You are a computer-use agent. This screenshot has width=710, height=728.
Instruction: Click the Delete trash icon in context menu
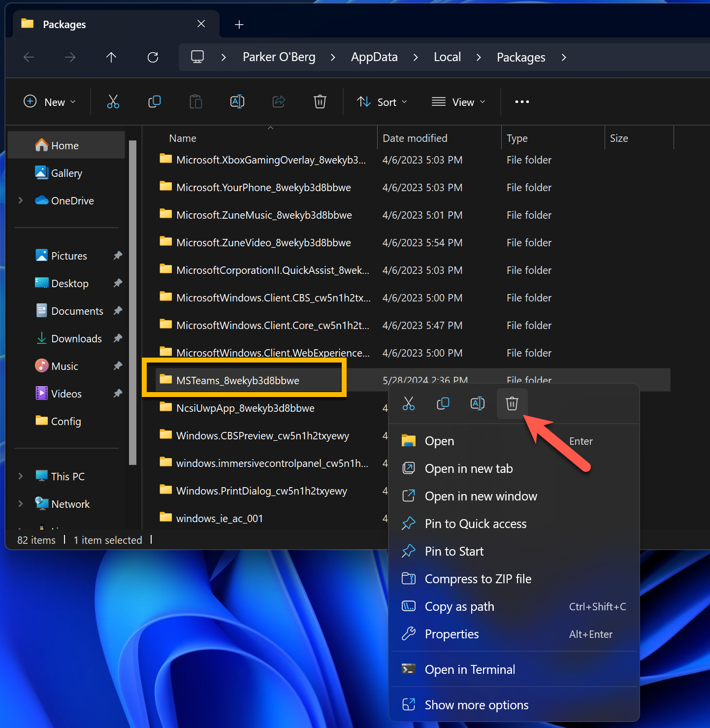click(x=512, y=404)
